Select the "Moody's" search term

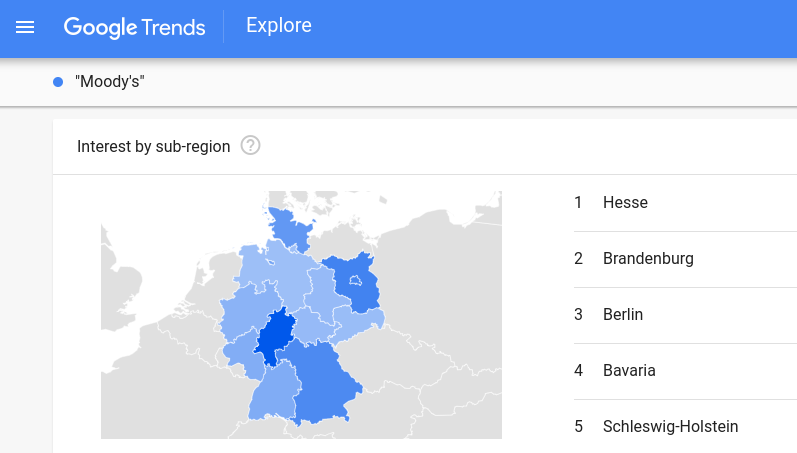click(x=110, y=82)
